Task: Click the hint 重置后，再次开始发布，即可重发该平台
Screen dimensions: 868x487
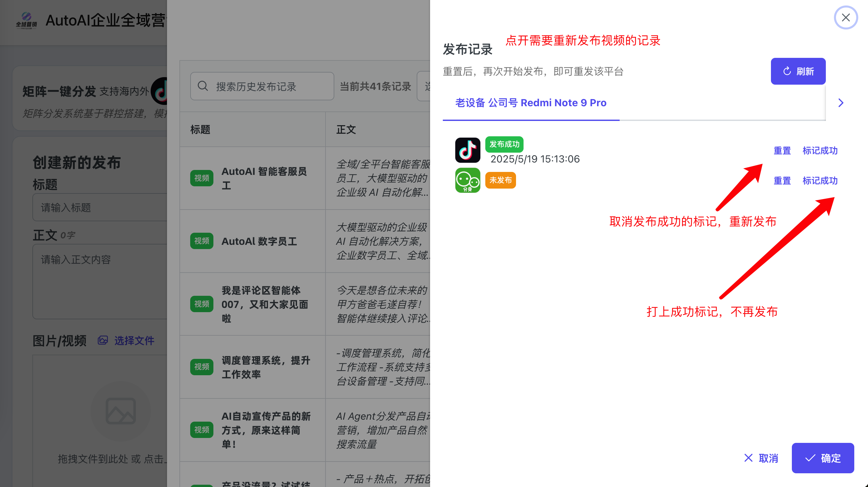Action: (533, 72)
